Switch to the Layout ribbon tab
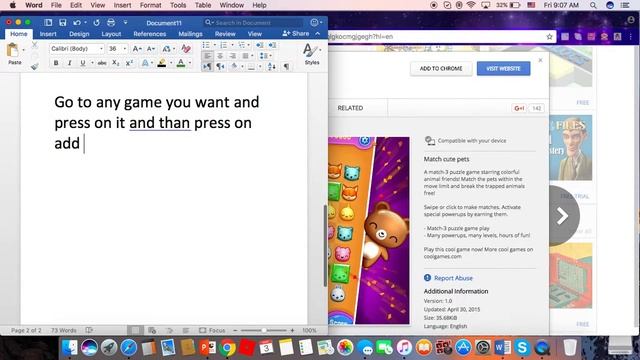Viewport: 640px width, 360px height. tap(111, 34)
